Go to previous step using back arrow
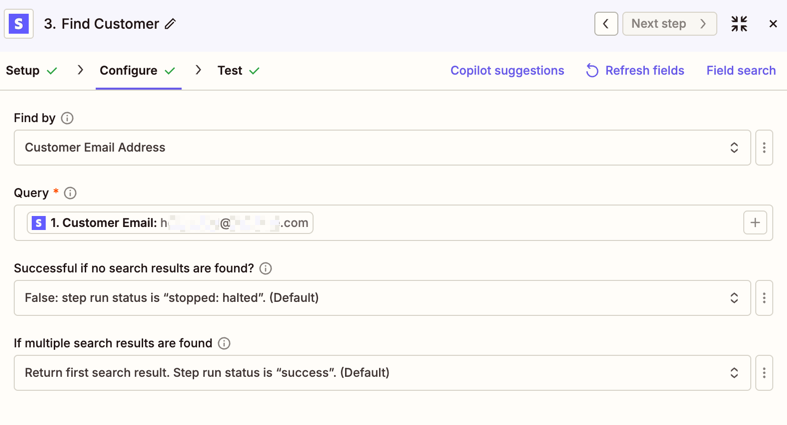 tap(606, 24)
